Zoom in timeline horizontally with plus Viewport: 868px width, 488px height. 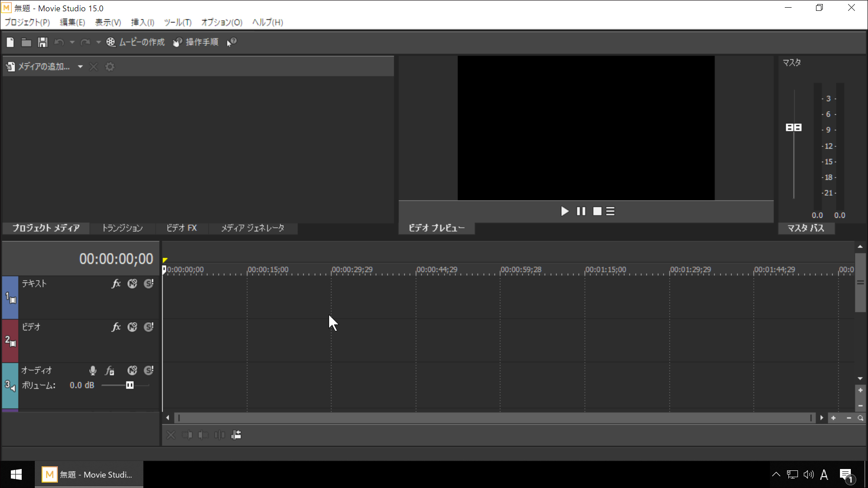(x=833, y=418)
